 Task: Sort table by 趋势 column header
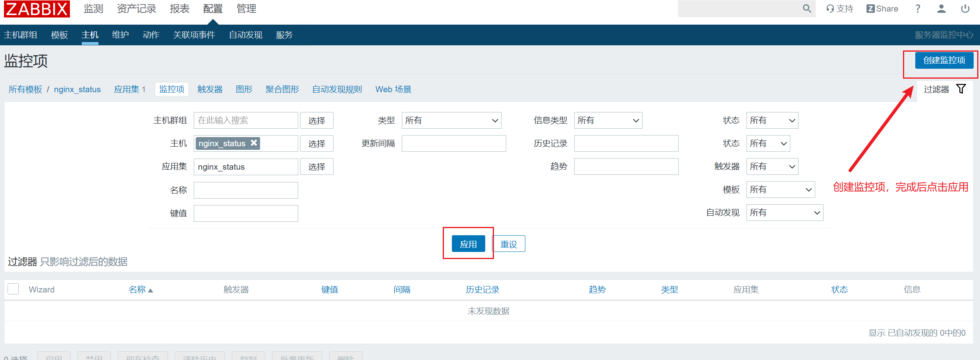point(597,289)
